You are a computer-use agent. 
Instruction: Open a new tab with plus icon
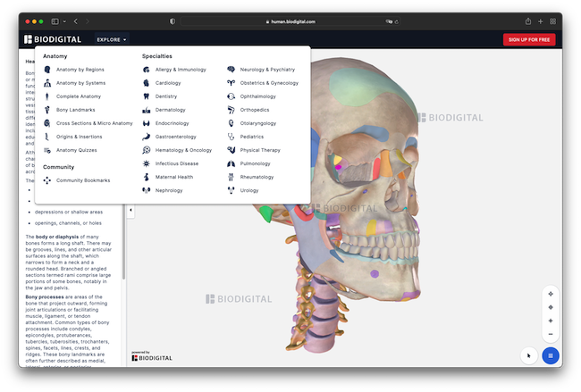click(540, 21)
